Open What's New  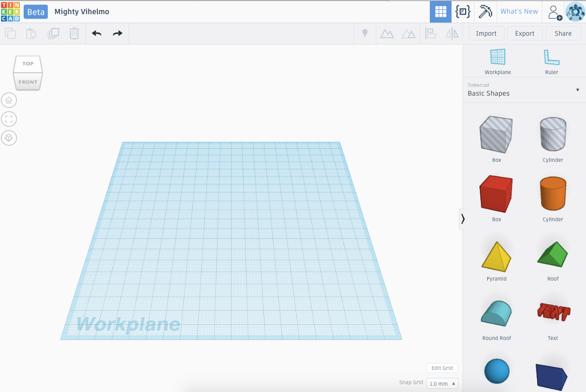pos(519,11)
